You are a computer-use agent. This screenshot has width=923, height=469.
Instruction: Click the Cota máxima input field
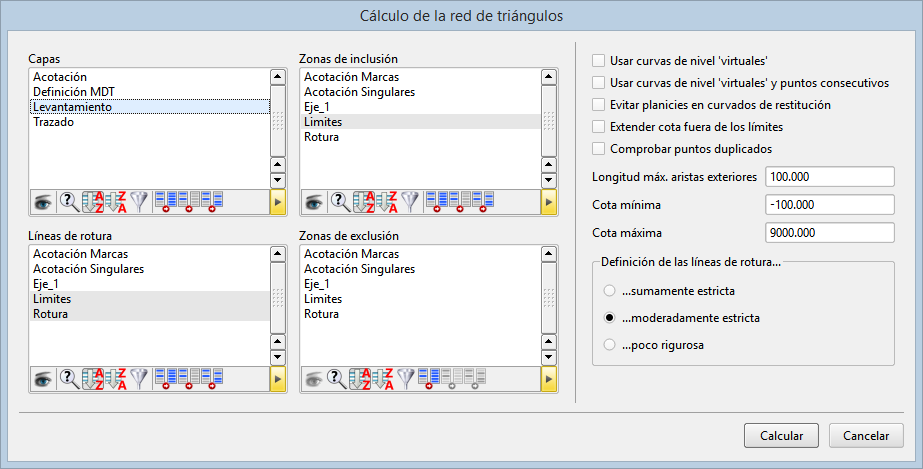(x=830, y=232)
